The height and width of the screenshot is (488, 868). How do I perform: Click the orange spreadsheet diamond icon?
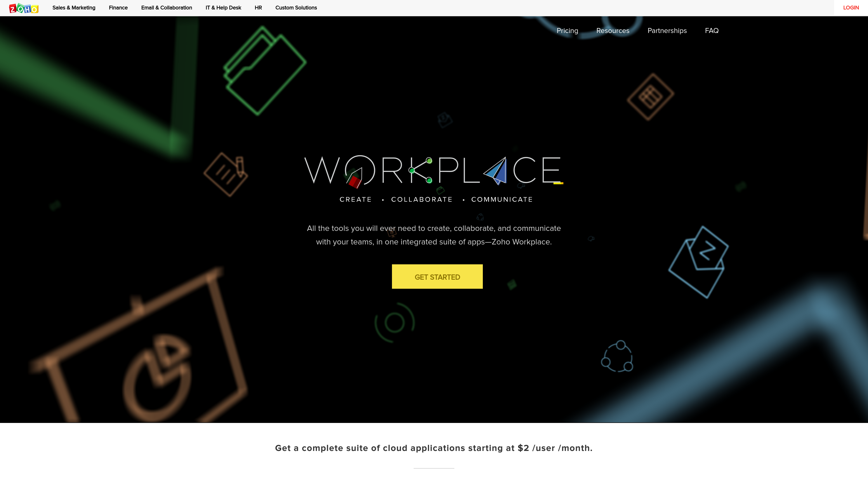650,97
